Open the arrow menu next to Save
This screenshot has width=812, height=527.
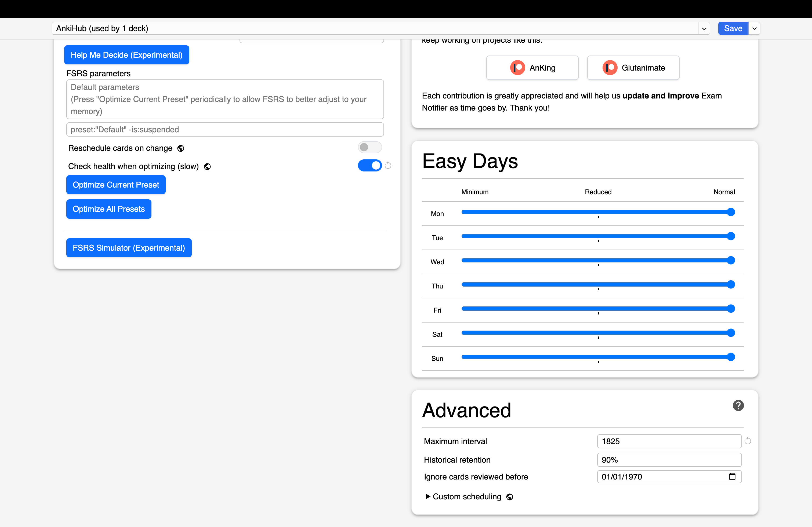click(x=754, y=29)
